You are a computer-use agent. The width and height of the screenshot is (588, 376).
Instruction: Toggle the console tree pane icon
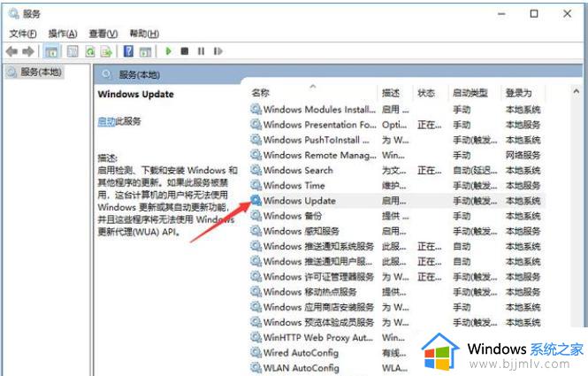point(51,51)
